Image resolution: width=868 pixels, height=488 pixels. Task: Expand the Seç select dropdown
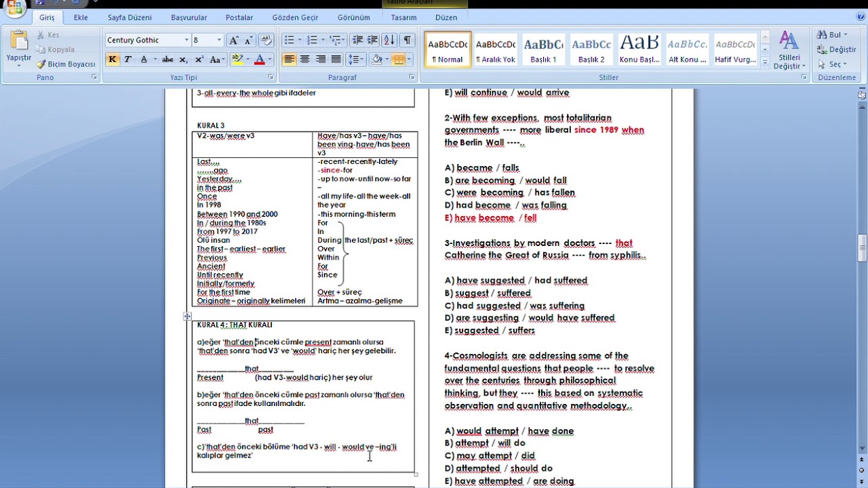pyautogui.click(x=846, y=64)
